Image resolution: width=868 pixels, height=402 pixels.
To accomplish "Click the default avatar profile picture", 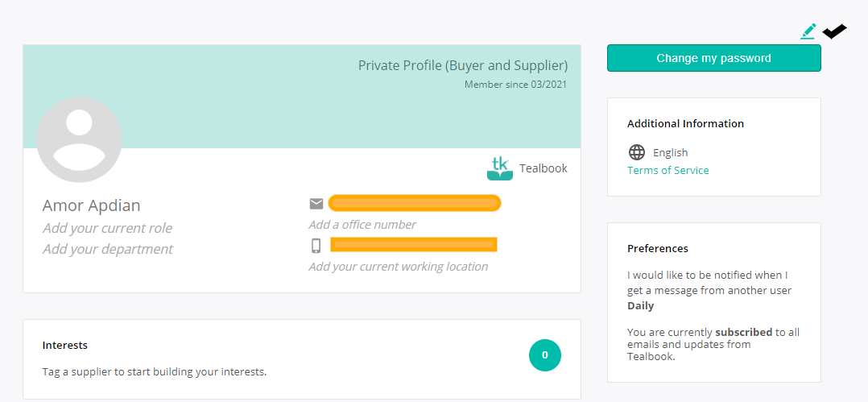I will click(x=79, y=139).
